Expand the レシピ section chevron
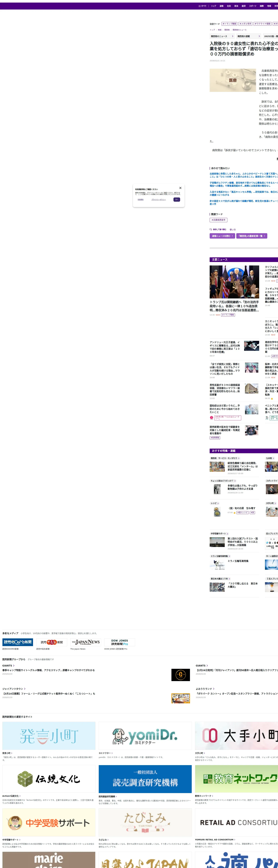Viewport: 278px width, 868px height. 218,503
